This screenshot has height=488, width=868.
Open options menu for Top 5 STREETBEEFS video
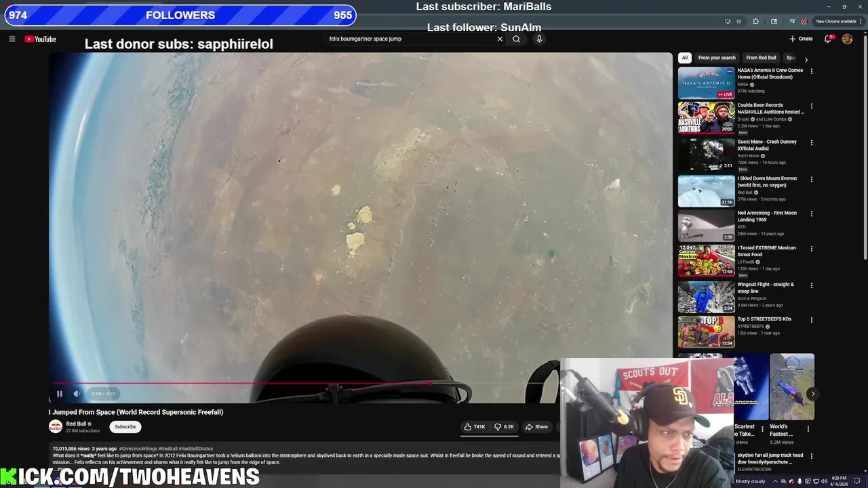(x=811, y=320)
